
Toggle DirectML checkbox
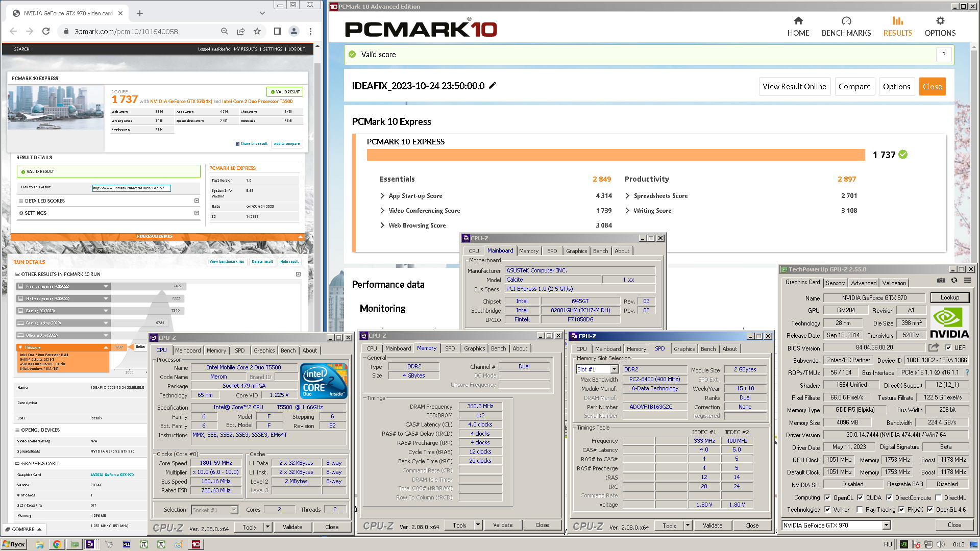pos(938,497)
